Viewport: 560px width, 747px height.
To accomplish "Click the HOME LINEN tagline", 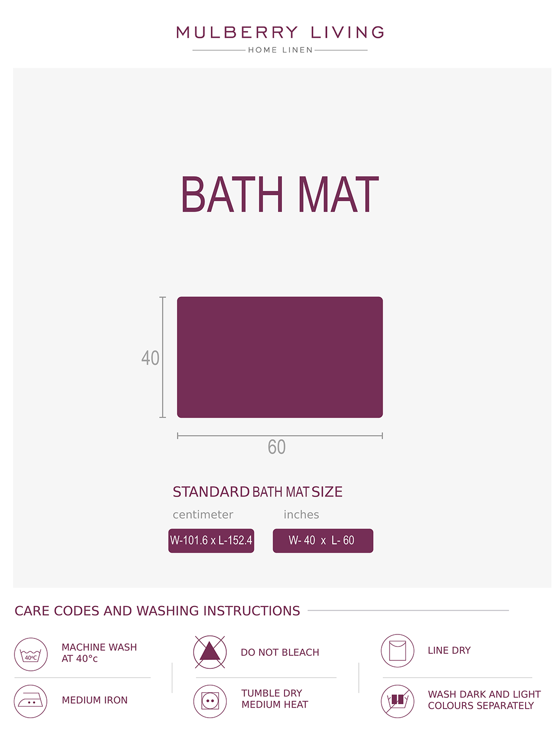I will (280, 50).
